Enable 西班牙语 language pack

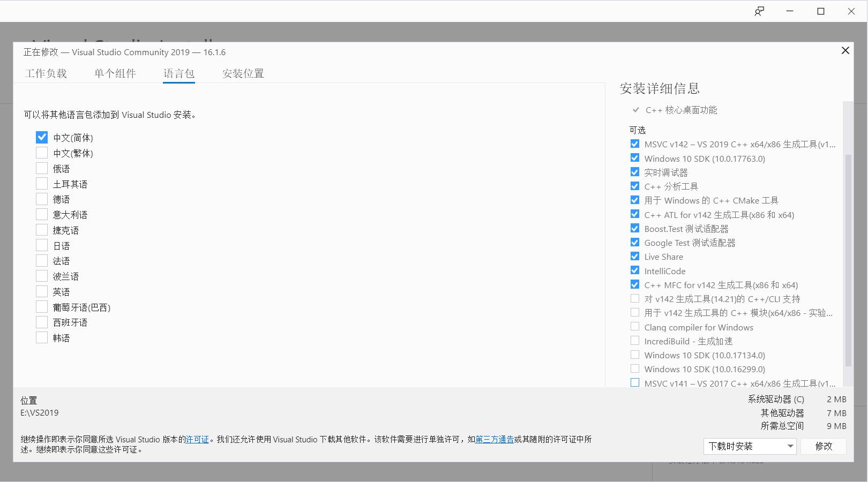tap(42, 322)
